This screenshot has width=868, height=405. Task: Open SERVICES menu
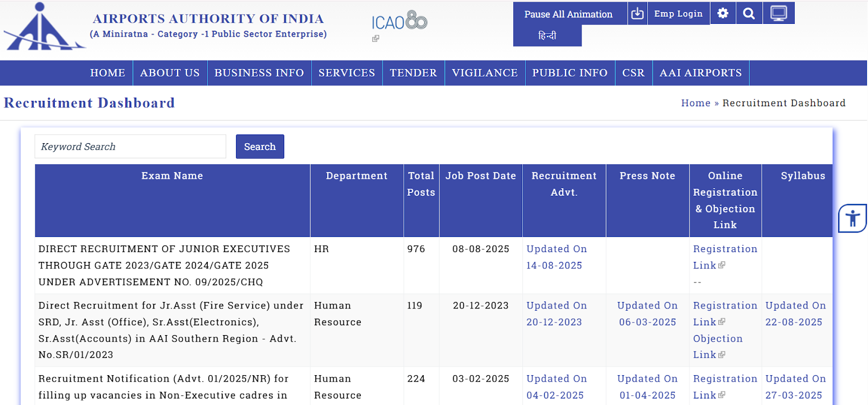click(x=347, y=73)
